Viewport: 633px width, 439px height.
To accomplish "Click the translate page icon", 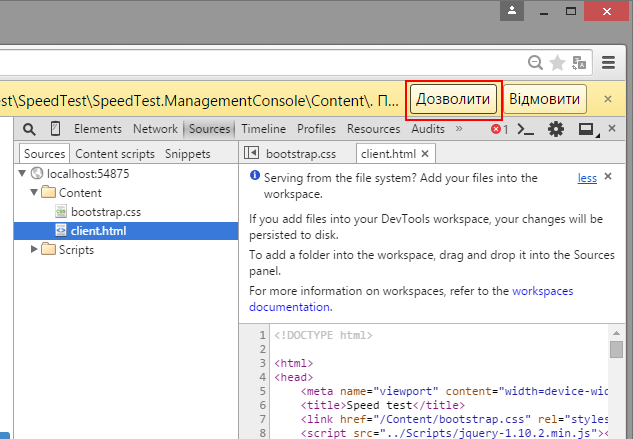I will [579, 63].
